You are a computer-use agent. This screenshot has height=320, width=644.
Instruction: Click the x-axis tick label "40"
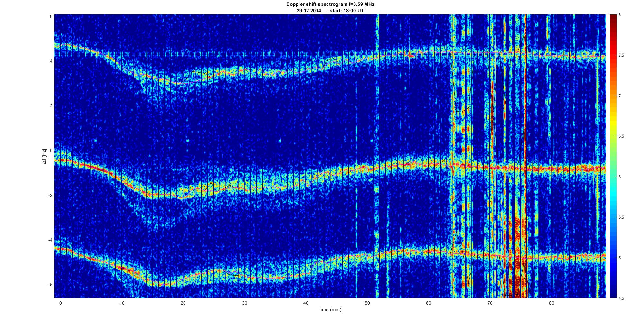point(306,303)
